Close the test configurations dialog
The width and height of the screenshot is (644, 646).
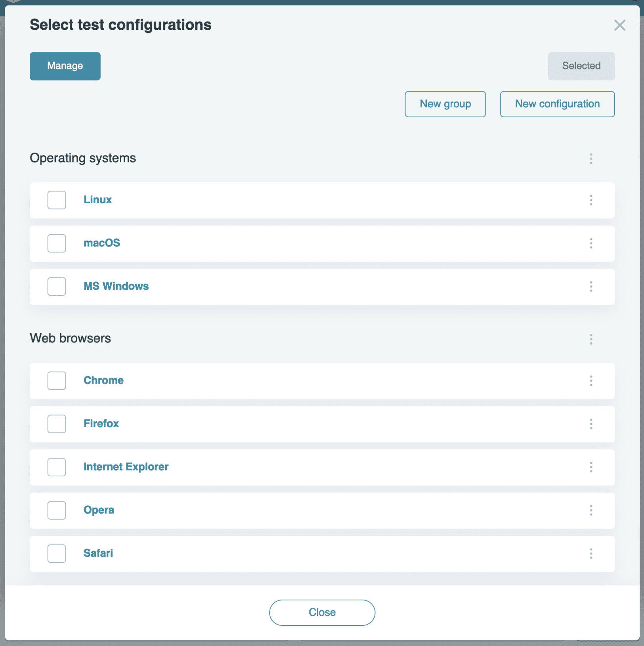click(322, 612)
